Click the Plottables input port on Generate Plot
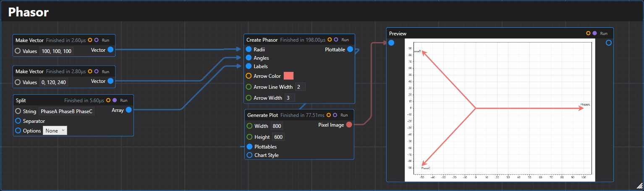This screenshot has height=191, width=644. tap(249, 146)
